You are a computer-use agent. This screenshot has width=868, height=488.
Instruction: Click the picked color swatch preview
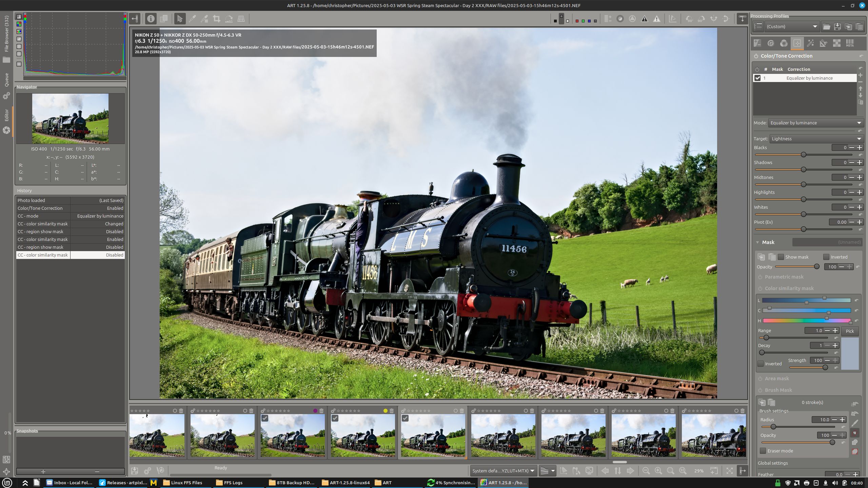[850, 353]
